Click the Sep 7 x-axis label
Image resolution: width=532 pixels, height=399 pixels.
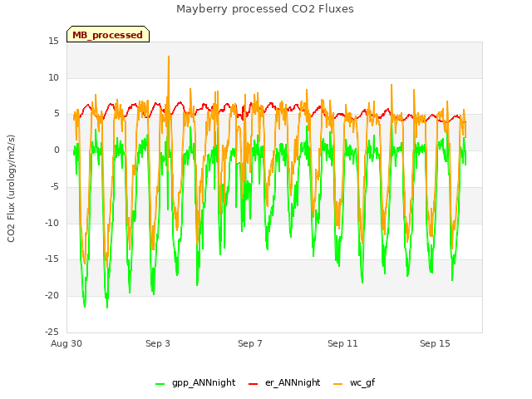click(250, 343)
